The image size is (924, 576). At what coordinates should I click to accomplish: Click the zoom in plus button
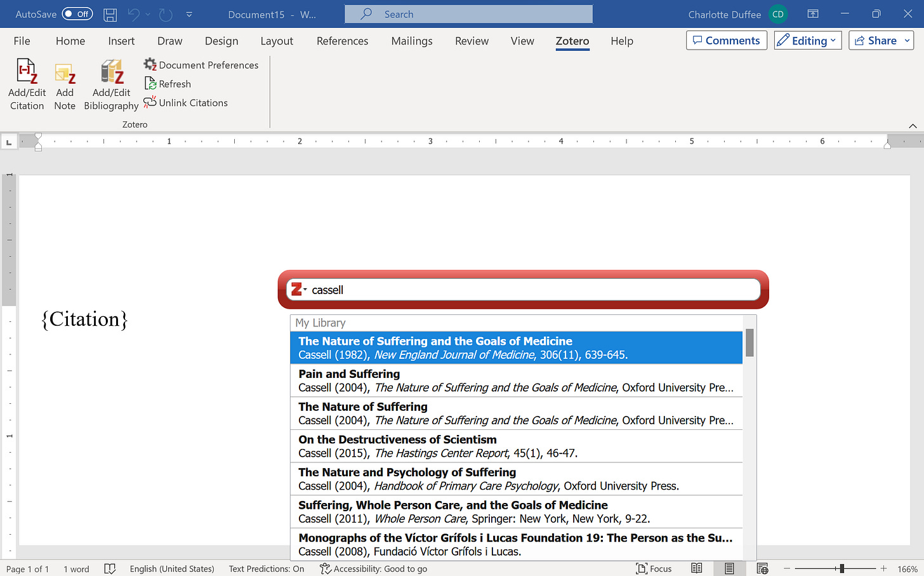pos(883,568)
